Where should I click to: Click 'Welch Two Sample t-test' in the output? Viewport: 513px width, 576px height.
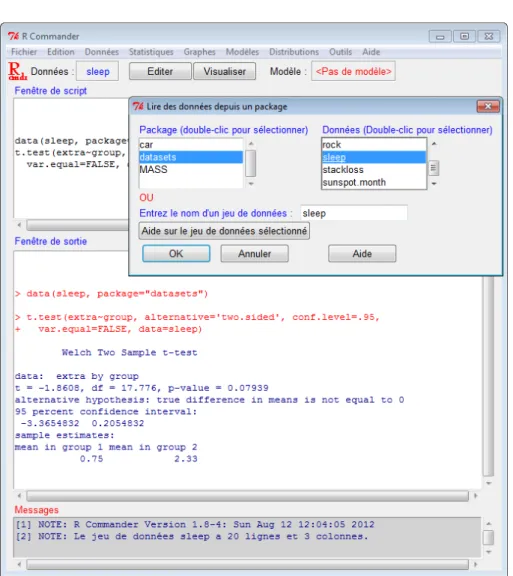pyautogui.click(x=129, y=353)
